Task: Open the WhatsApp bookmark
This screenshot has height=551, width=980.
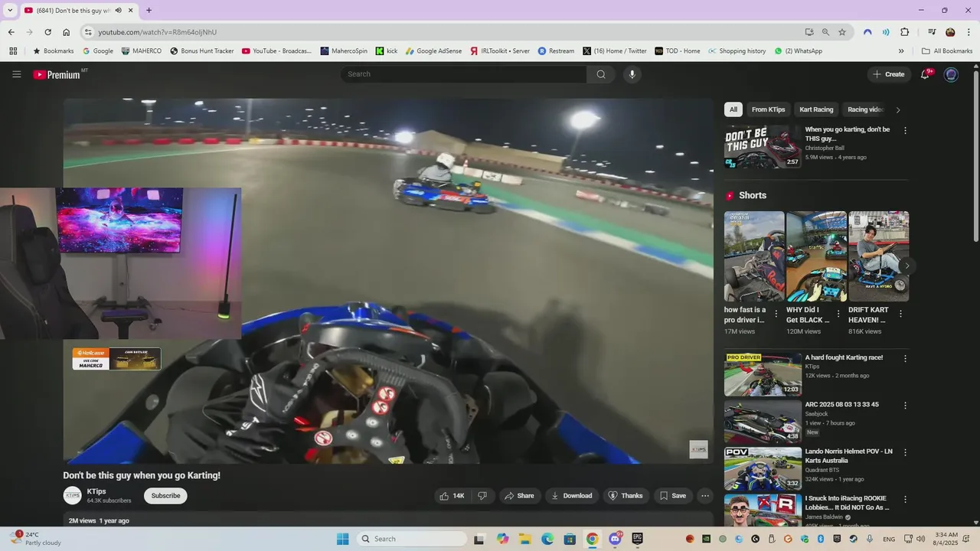Action: [799, 51]
